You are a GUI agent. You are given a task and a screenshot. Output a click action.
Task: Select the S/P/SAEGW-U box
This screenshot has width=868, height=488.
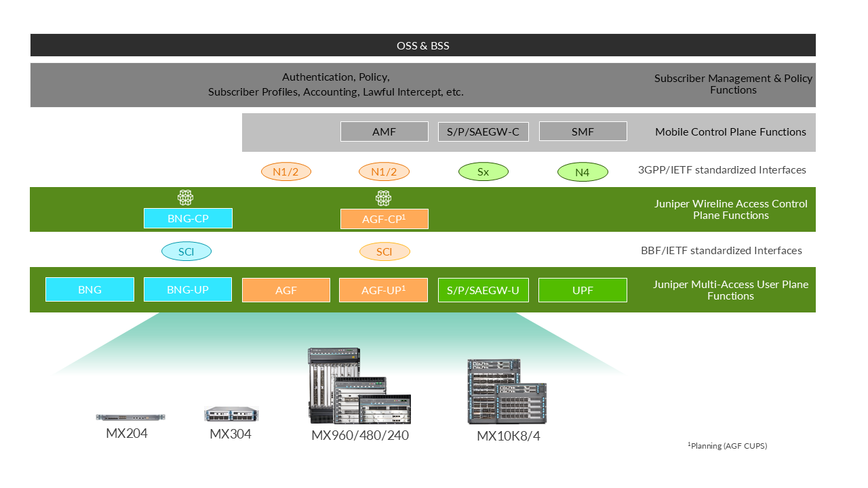point(483,290)
